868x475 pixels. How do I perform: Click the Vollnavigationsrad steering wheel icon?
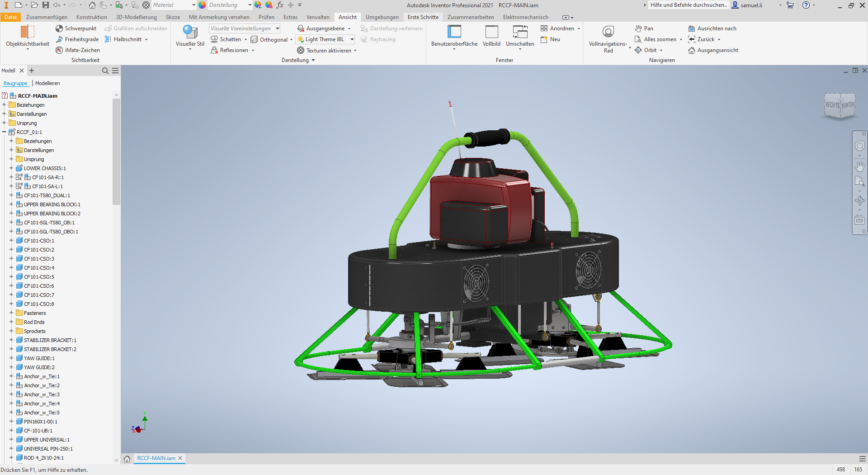[x=608, y=32]
